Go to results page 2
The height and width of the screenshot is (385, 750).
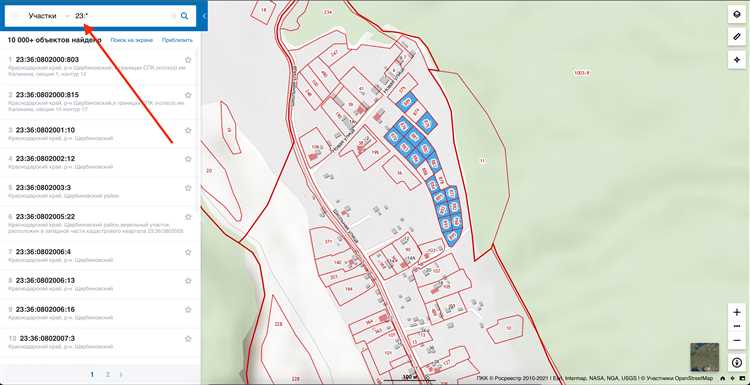(x=108, y=374)
